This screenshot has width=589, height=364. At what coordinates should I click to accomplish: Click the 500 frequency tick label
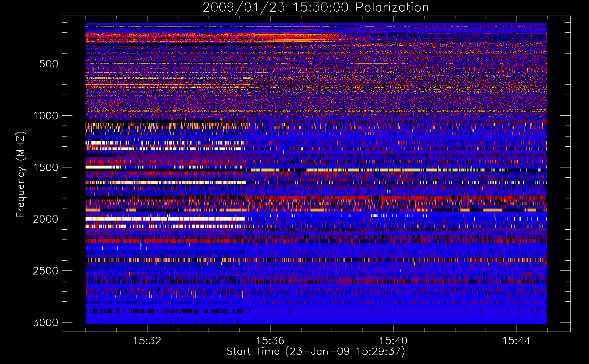(x=48, y=64)
